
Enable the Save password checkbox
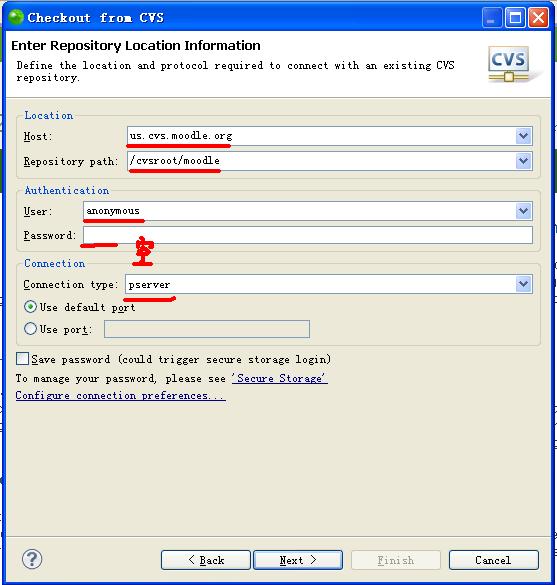pyautogui.click(x=22, y=359)
